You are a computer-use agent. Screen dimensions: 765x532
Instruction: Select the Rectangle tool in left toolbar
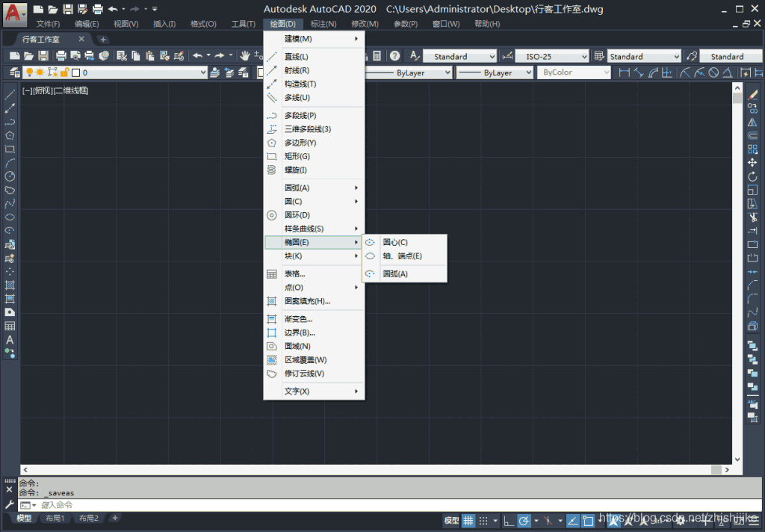coord(10,149)
